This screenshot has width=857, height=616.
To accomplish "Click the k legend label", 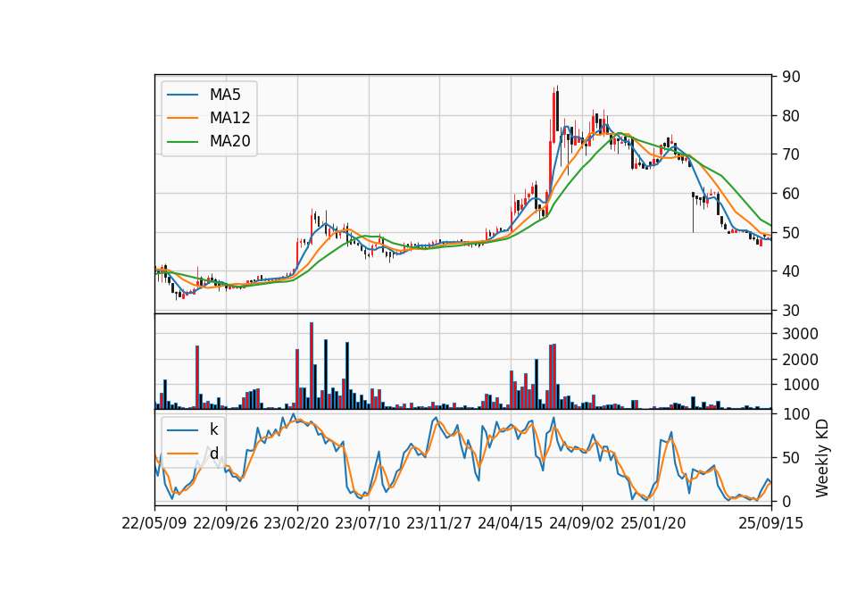I will click(x=213, y=429).
